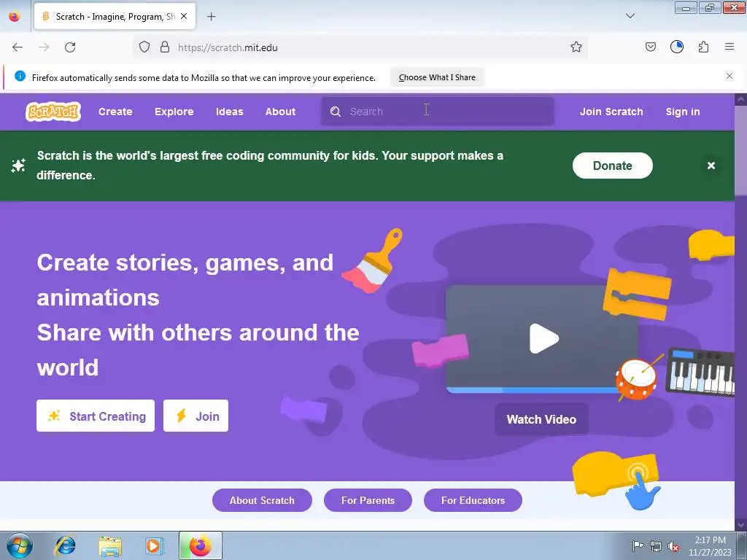Click the Donate button
This screenshot has height=560, width=747.
click(x=612, y=166)
